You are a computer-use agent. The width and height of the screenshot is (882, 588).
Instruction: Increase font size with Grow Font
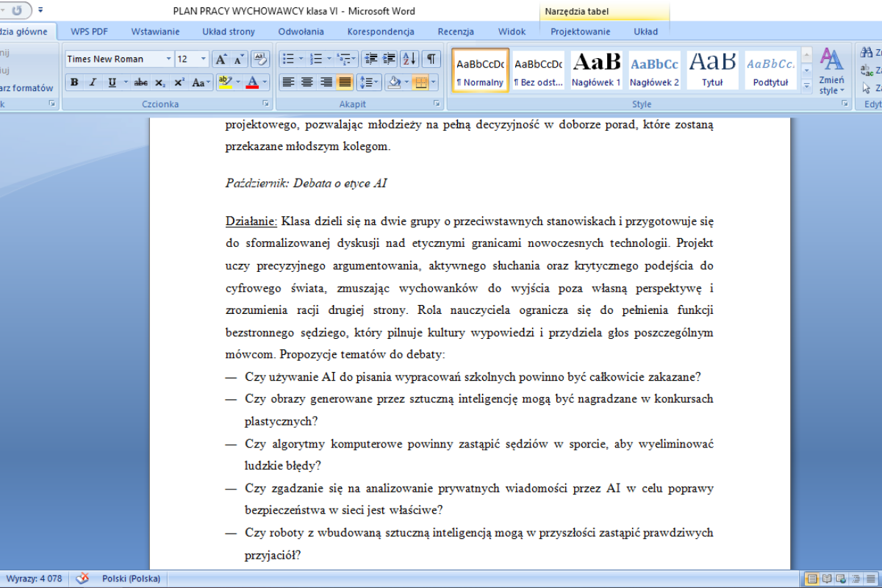221,59
